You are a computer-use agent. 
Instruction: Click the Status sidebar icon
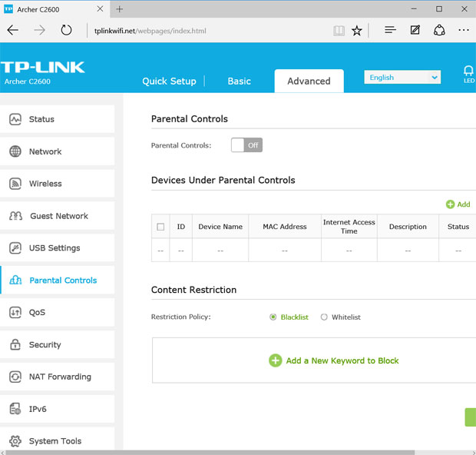coord(15,119)
